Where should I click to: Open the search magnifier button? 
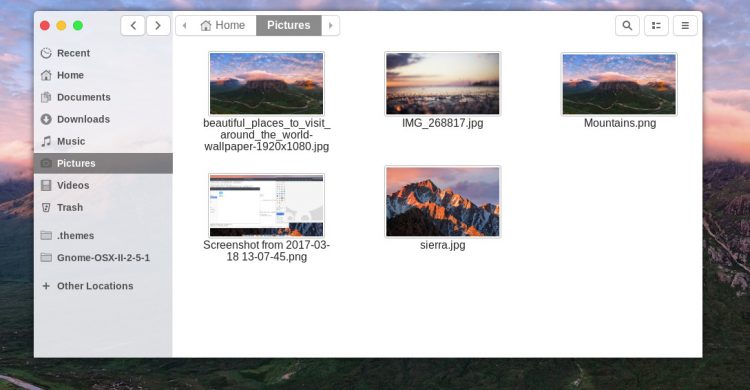click(x=627, y=25)
